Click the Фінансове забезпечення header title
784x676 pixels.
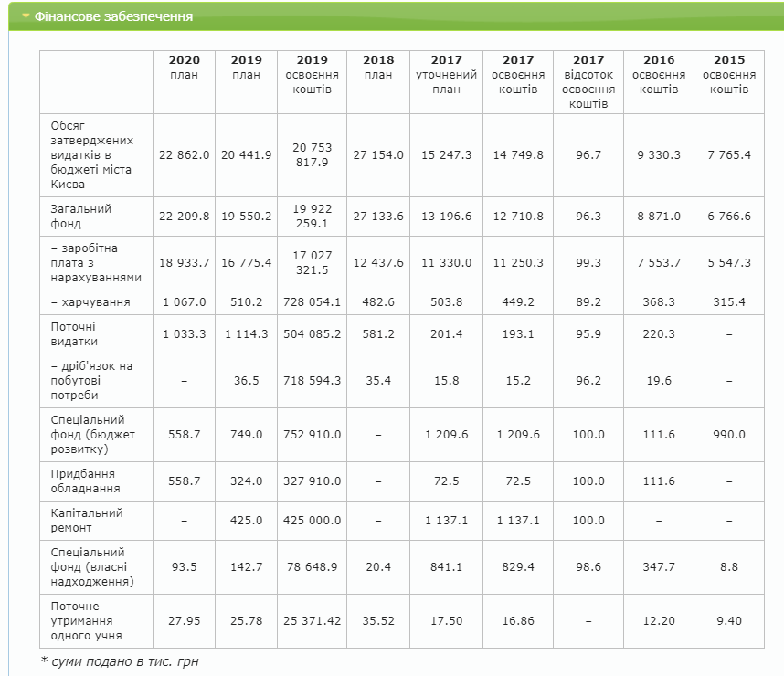click(101, 16)
